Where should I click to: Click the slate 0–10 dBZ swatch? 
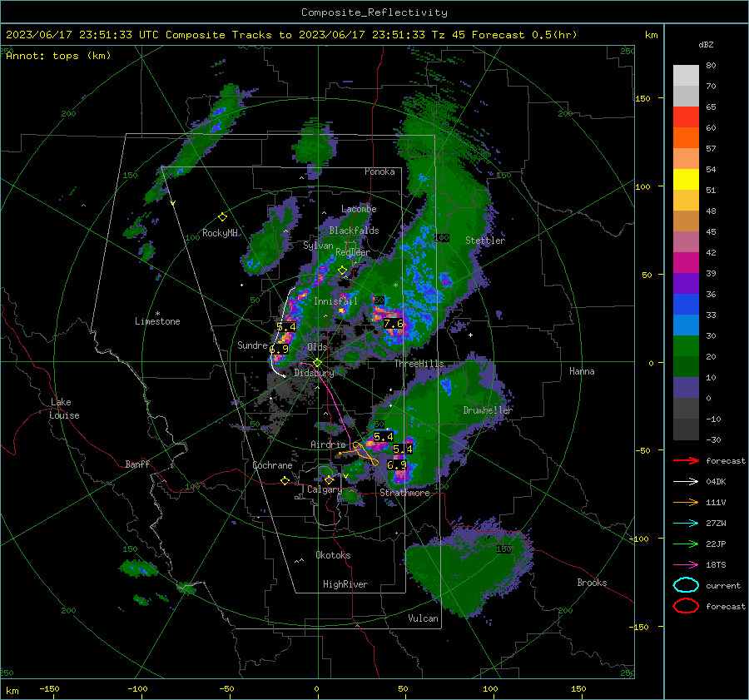tap(686, 388)
